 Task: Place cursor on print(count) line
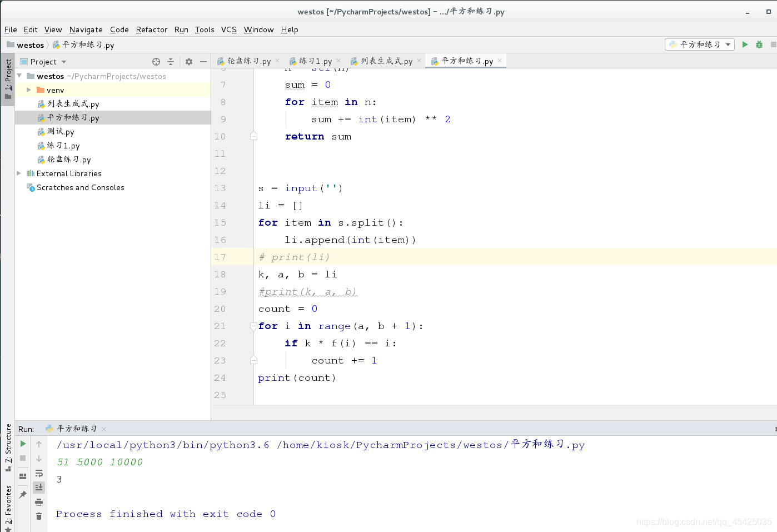tap(297, 378)
